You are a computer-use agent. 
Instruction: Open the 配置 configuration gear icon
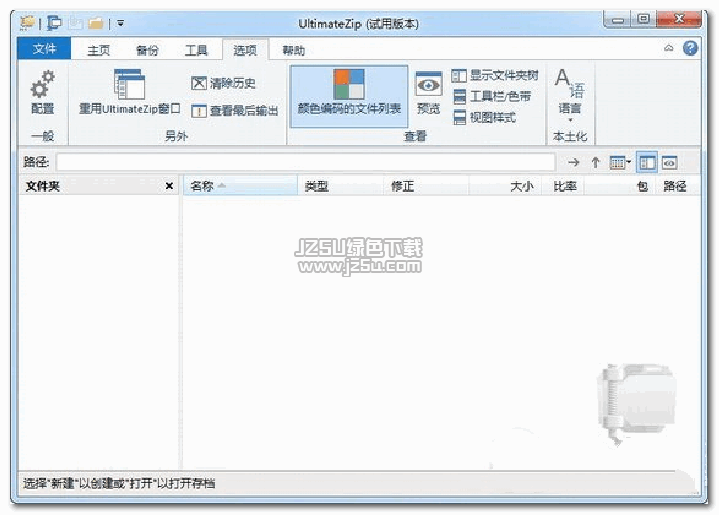[42, 84]
